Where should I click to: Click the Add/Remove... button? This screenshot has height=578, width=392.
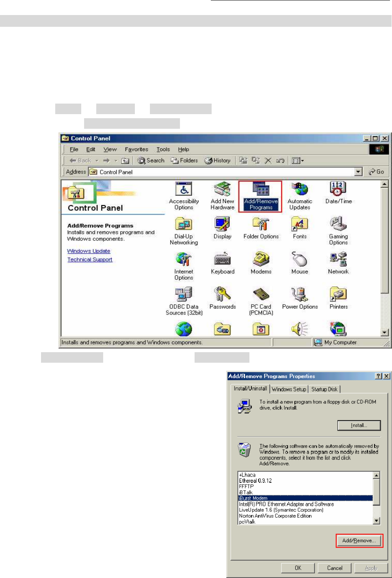point(359,541)
